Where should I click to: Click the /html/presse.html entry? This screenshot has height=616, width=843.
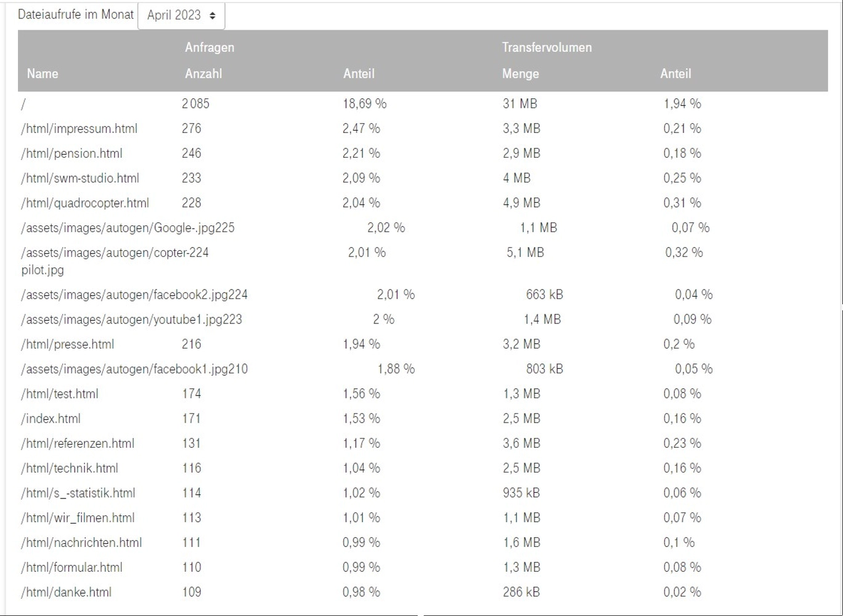point(68,344)
